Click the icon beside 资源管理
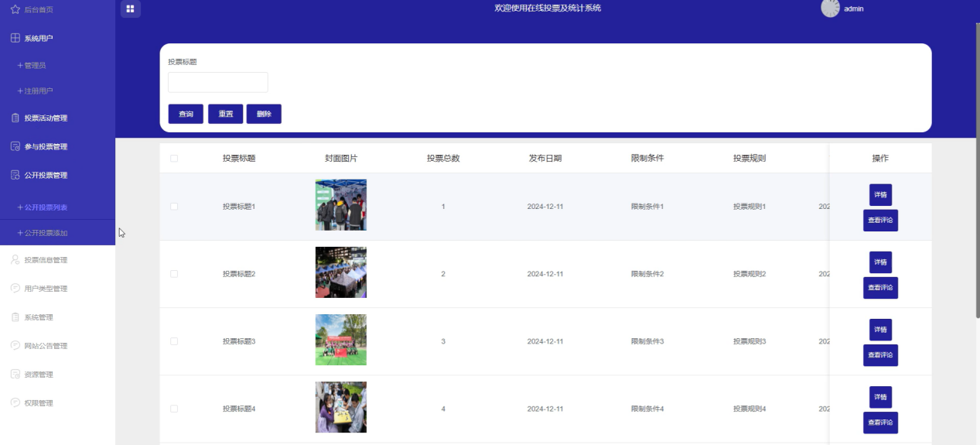980x445 pixels. point(15,375)
